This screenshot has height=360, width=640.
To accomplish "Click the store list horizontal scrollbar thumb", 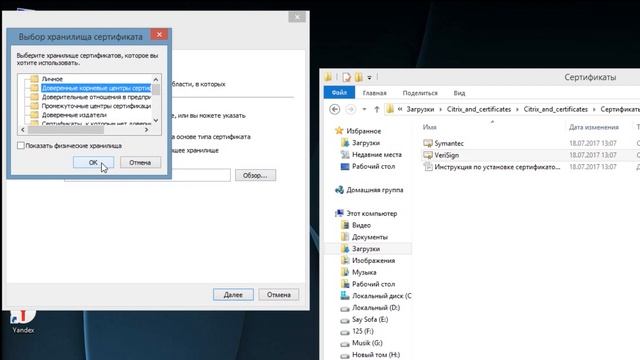I will pyautogui.click(x=65, y=130).
